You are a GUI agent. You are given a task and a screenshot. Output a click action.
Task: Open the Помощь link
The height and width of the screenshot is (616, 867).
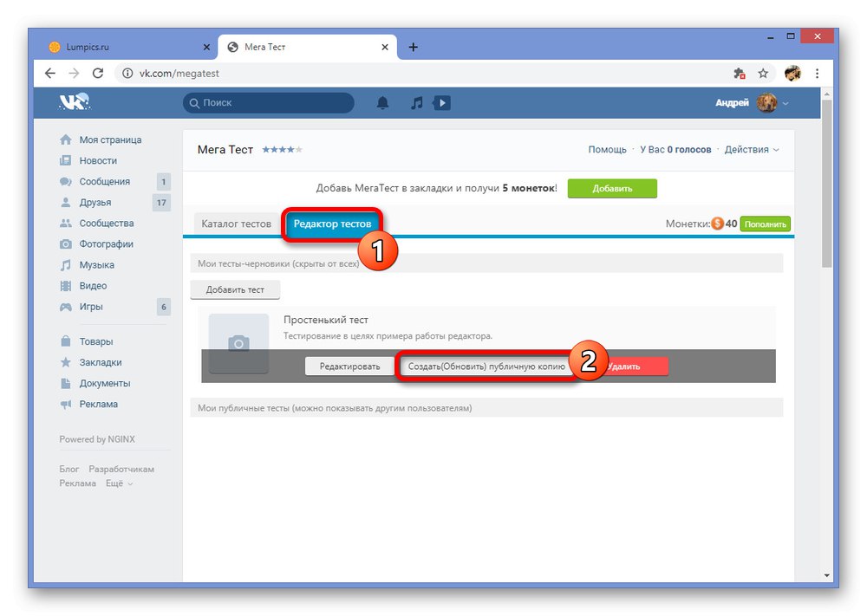(607, 150)
